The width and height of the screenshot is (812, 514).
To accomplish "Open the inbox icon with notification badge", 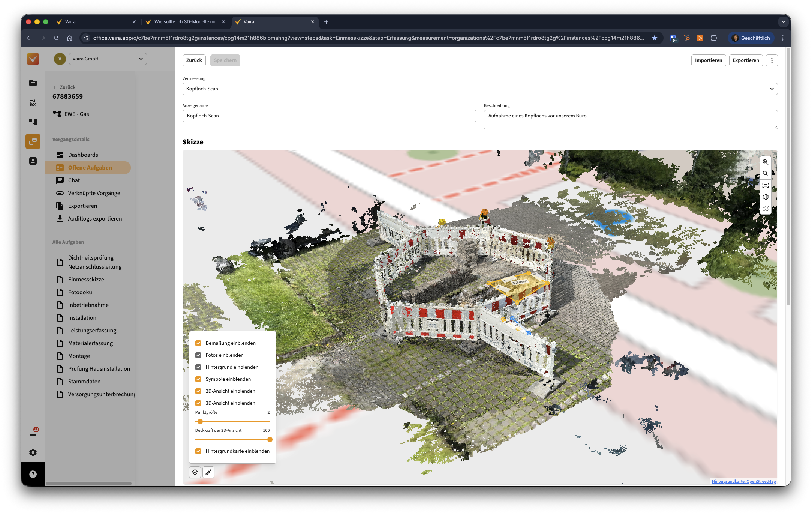I will pos(33,433).
